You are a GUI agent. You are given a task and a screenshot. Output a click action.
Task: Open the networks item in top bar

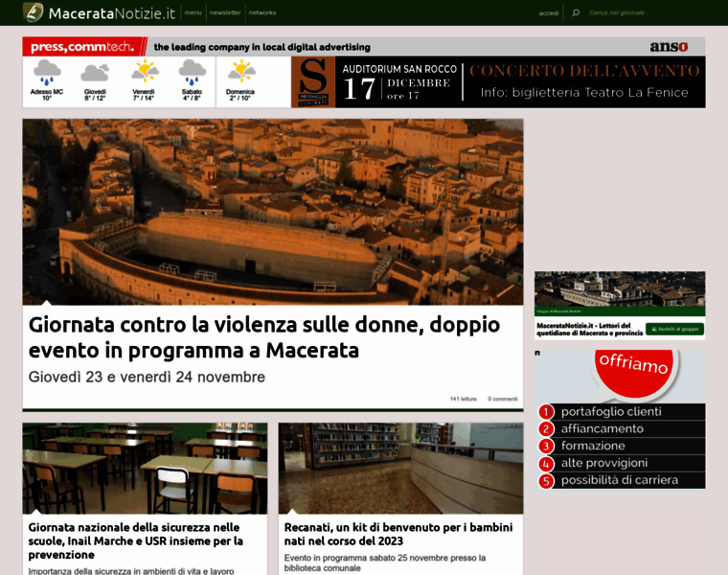pos(262,12)
